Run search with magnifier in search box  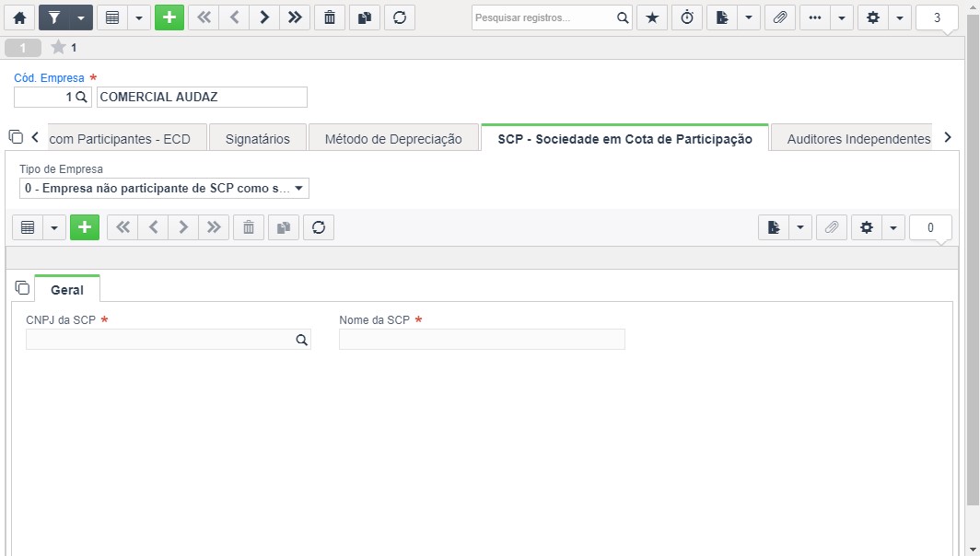tap(623, 17)
